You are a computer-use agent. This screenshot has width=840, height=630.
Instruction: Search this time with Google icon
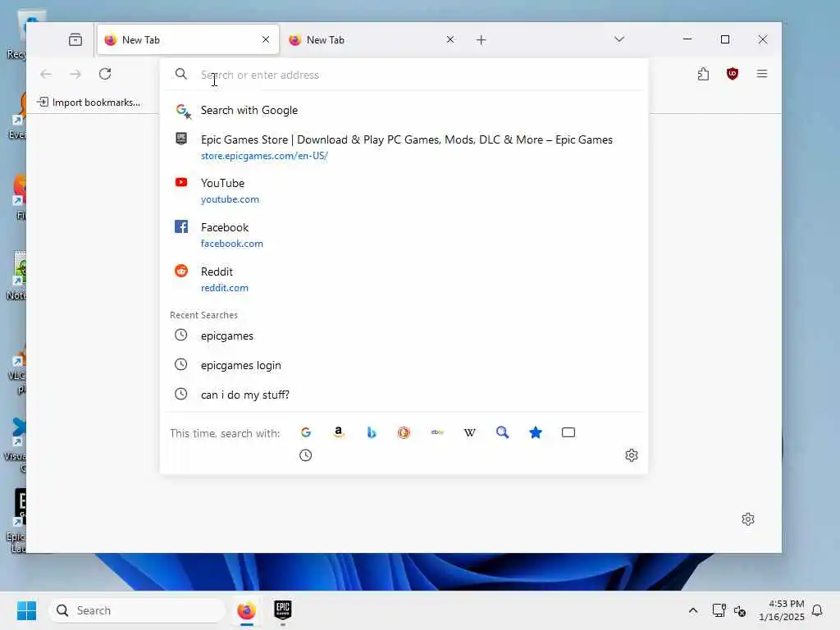point(306,432)
